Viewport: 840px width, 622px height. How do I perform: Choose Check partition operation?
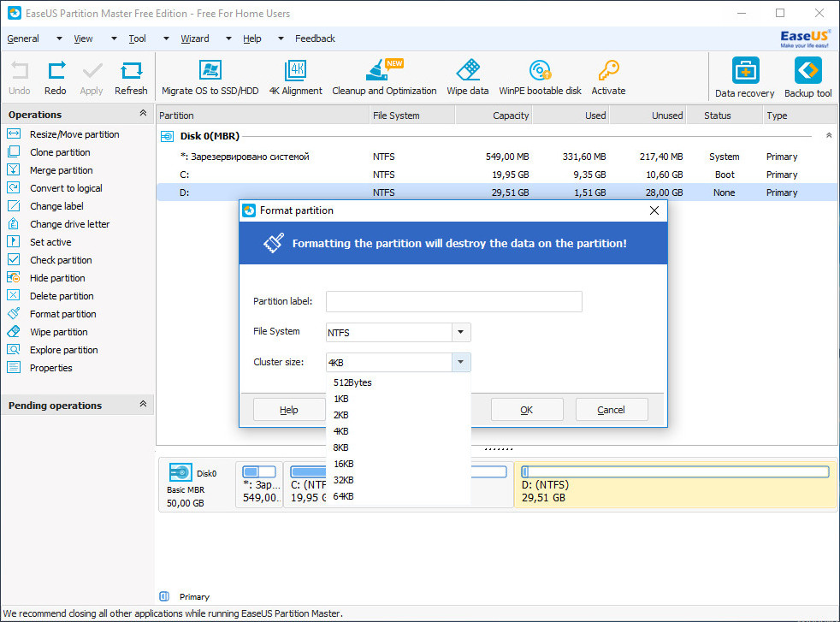point(61,260)
